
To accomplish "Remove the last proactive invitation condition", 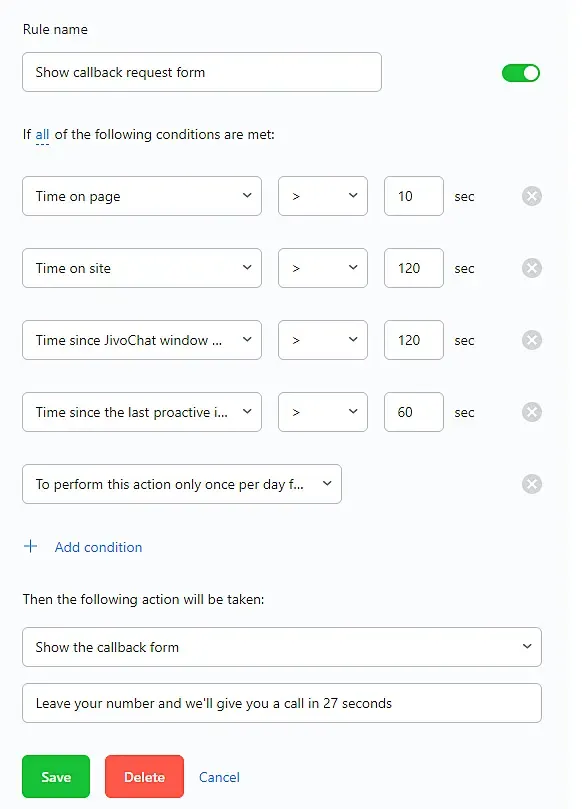I will (531, 412).
